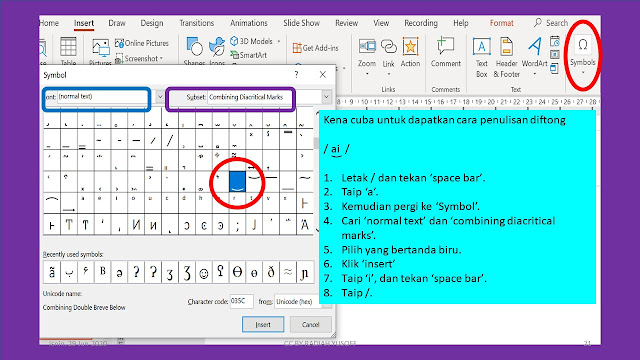Select the semicolon symbol in bottom grid row
Image resolution: width=640 pixels, height=360 pixels.
(237, 224)
